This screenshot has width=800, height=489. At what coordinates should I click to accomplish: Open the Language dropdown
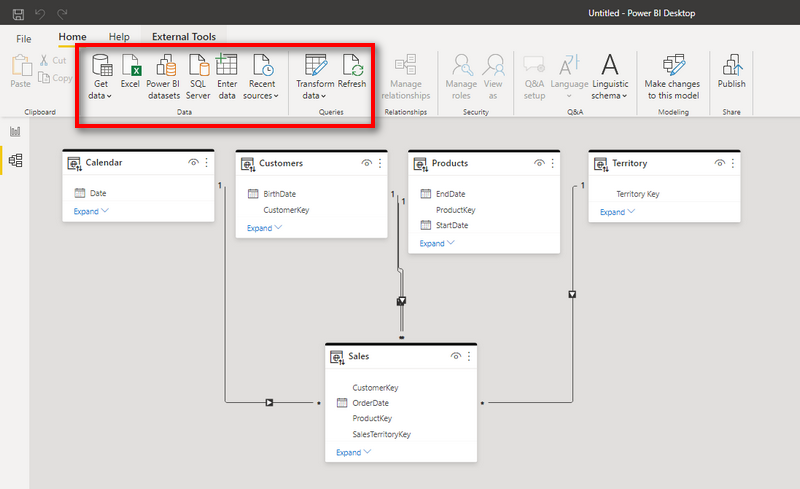pyautogui.click(x=569, y=77)
